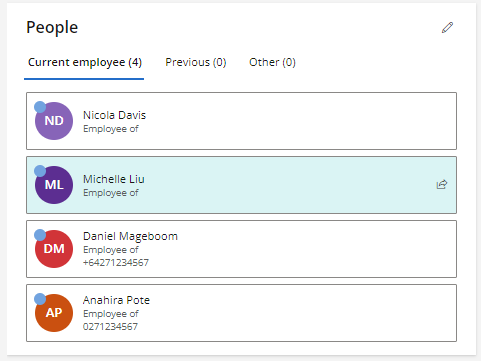Open the Other (0) tab
This screenshot has height=361, width=481.
pyautogui.click(x=272, y=62)
